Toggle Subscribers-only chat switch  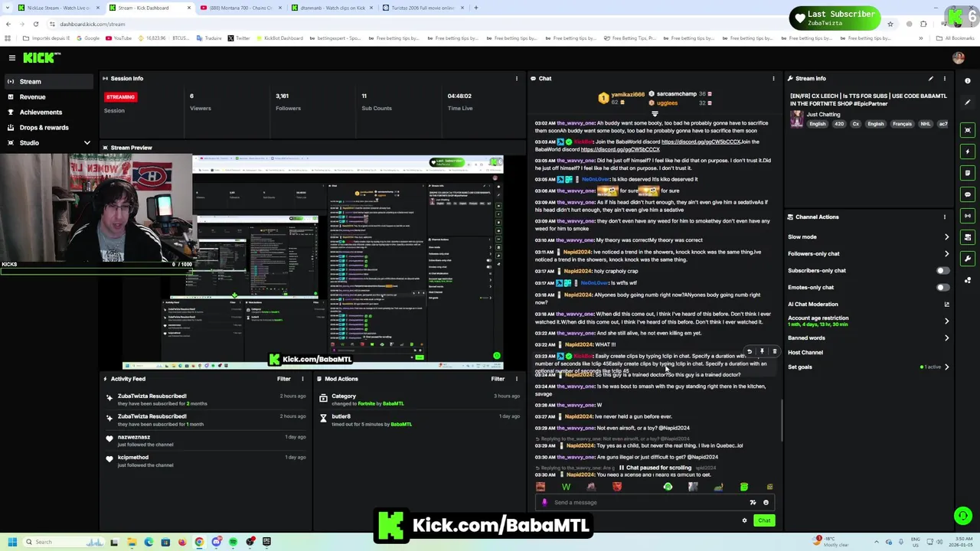(x=943, y=270)
